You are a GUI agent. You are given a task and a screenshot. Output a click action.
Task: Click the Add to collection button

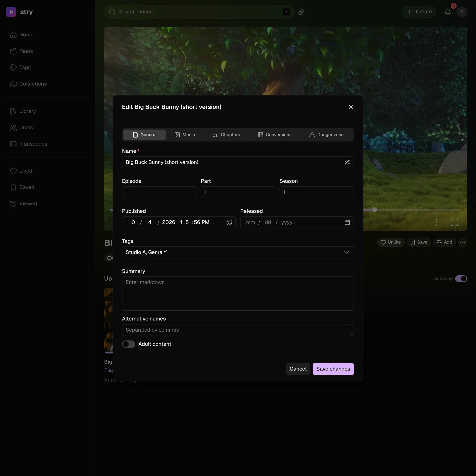click(444, 242)
